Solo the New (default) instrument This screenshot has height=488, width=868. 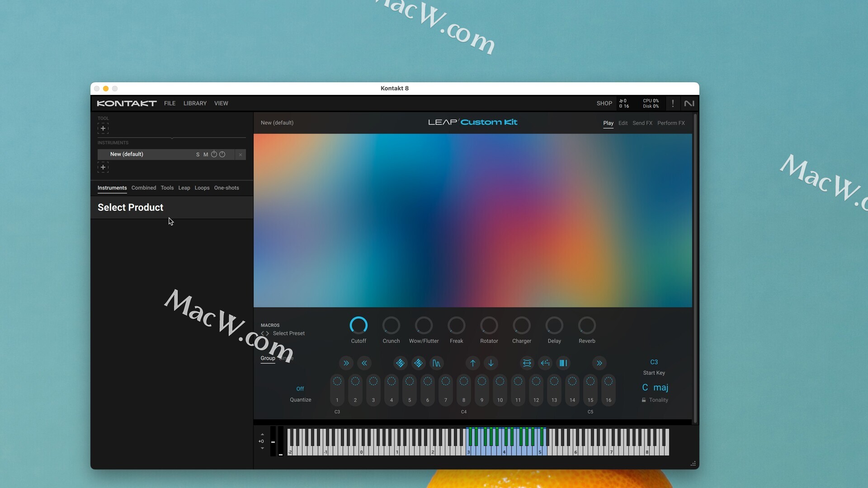click(198, 155)
